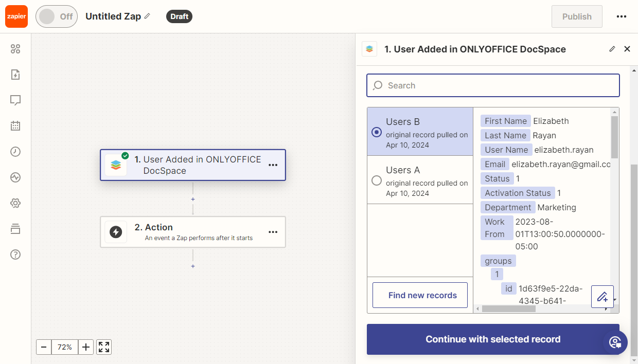Click the Search records input field
Screen dimensions: 638x364
click(x=492, y=86)
